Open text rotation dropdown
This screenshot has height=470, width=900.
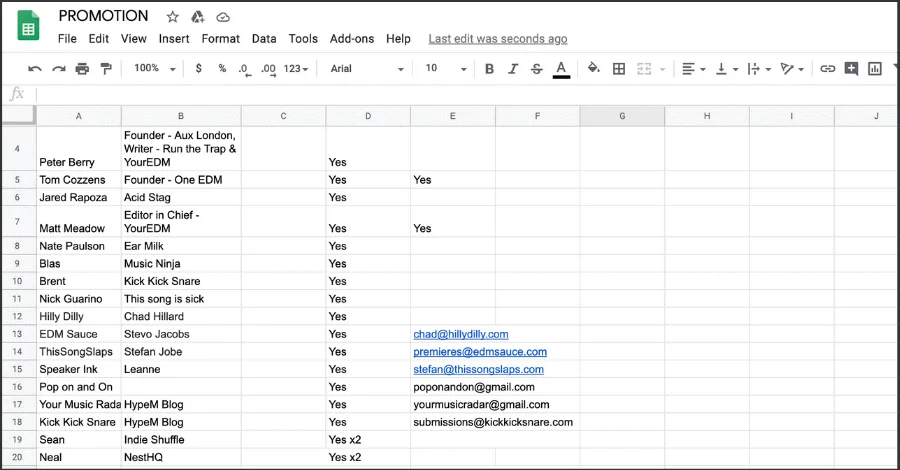click(x=792, y=69)
